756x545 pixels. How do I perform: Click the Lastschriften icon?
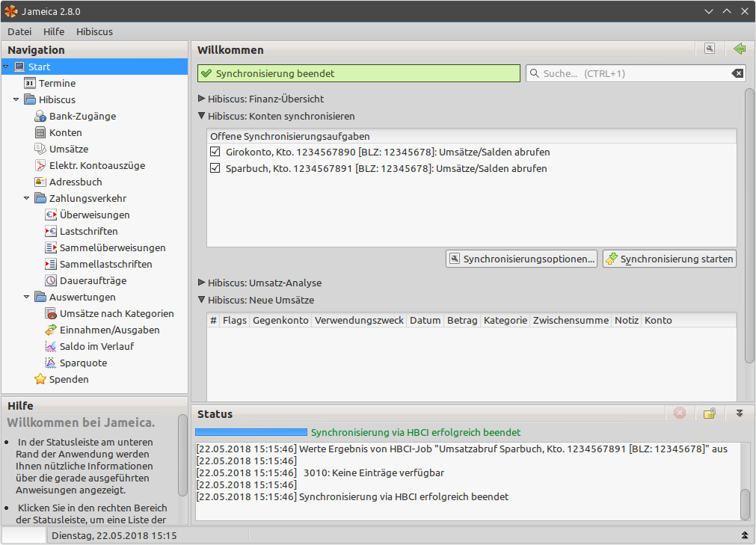(51, 231)
